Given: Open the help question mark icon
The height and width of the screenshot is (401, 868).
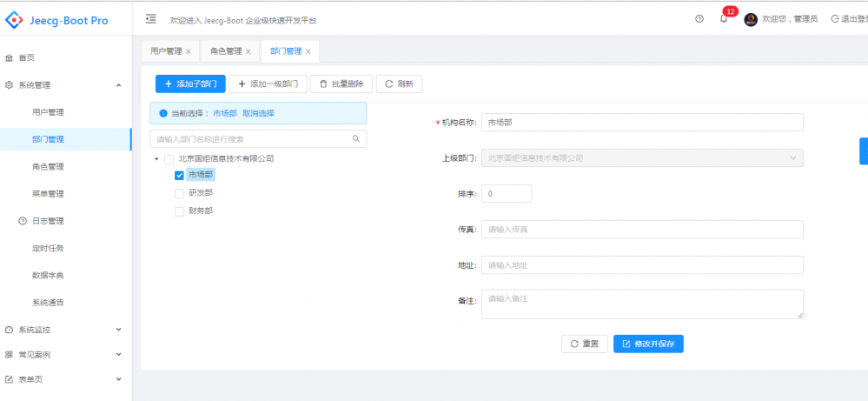Looking at the screenshot, I should click(699, 19).
